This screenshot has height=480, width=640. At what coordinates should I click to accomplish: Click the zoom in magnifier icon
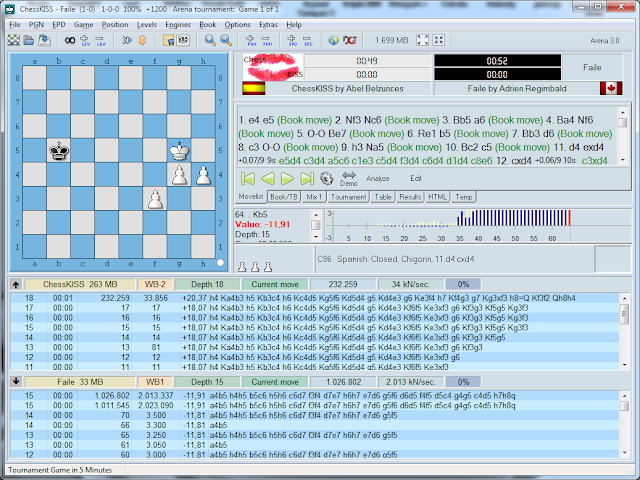click(x=210, y=40)
